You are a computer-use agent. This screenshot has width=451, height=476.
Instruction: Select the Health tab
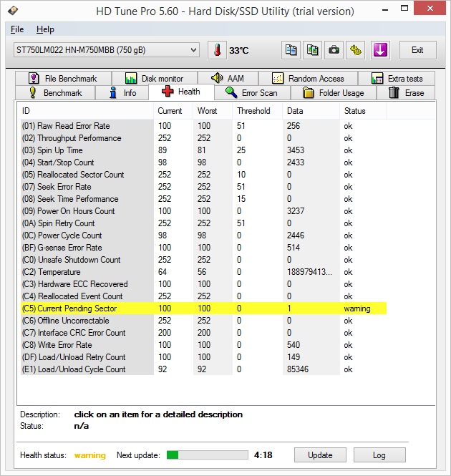[x=181, y=92]
